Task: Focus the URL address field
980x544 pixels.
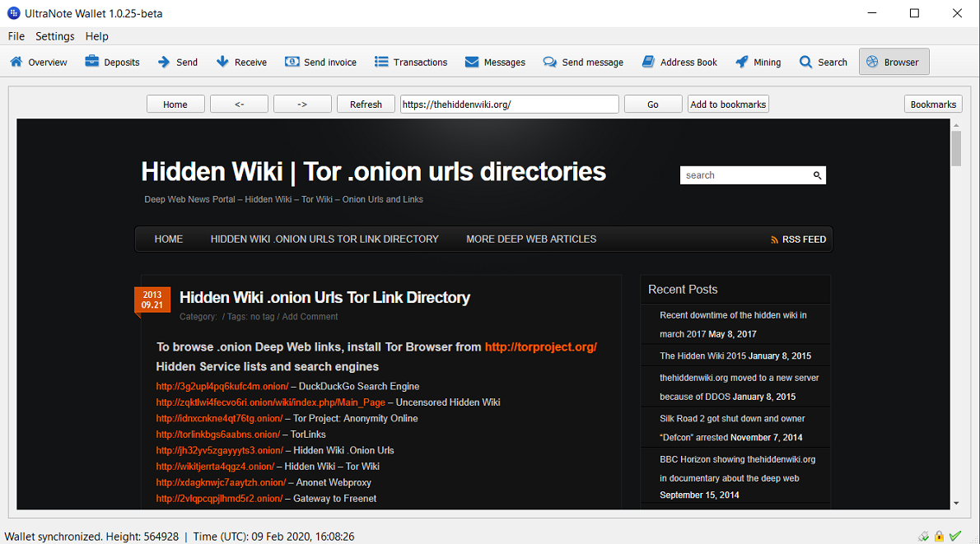Action: coord(510,105)
